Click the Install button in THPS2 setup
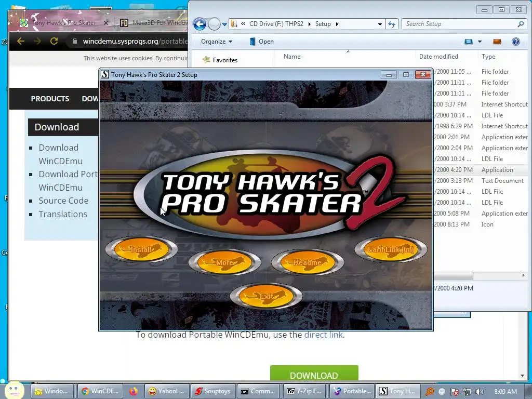The width and height of the screenshot is (532, 399). click(x=141, y=249)
